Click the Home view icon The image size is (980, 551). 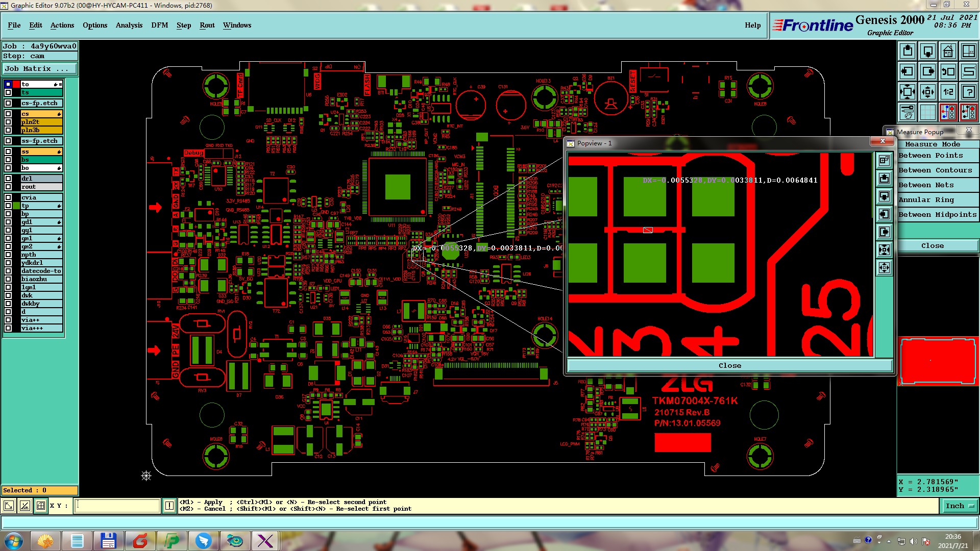(948, 51)
